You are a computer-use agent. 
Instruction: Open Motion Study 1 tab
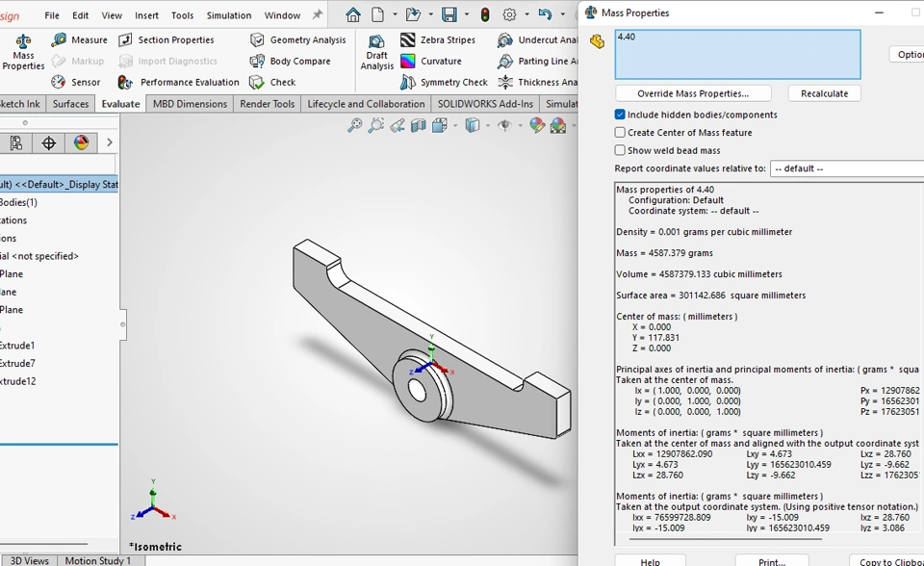coord(98,560)
